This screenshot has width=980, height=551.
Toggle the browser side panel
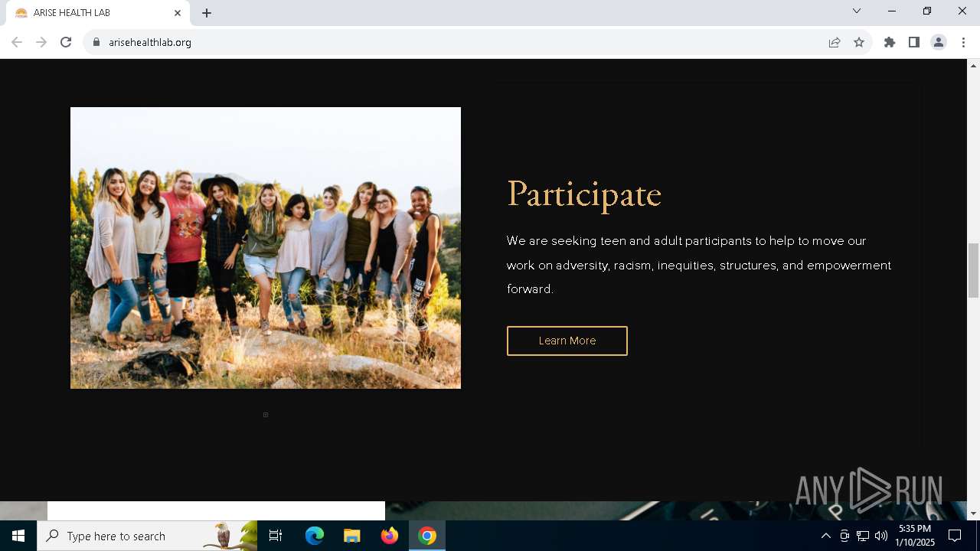pyautogui.click(x=914, y=42)
